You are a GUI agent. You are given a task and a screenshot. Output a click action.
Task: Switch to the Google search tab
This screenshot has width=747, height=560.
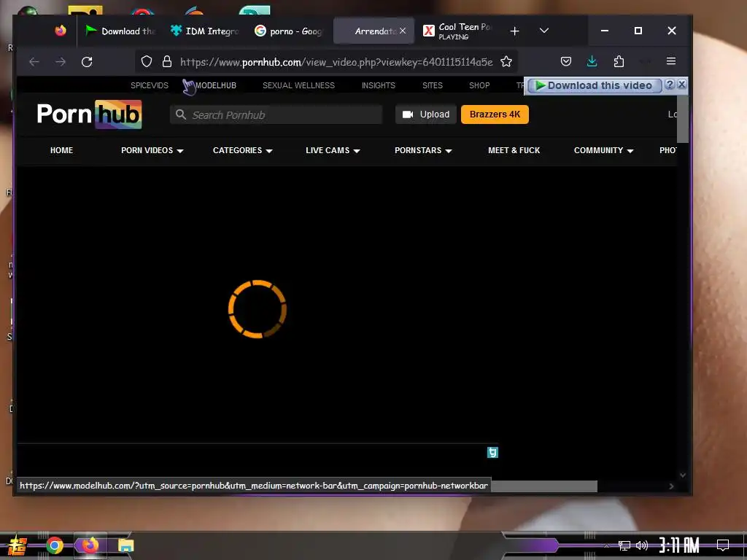click(288, 31)
